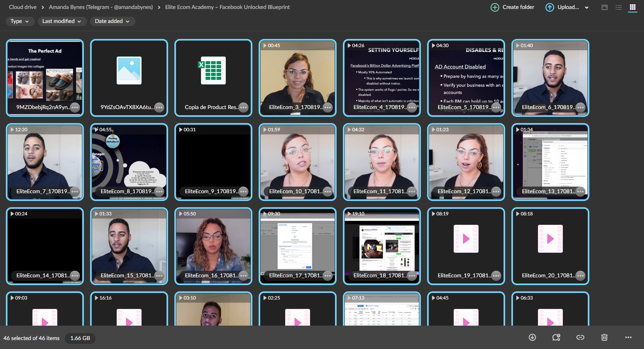Click the Upload button
Screen dimensions: 644x349
pyautogui.click(x=562, y=7)
